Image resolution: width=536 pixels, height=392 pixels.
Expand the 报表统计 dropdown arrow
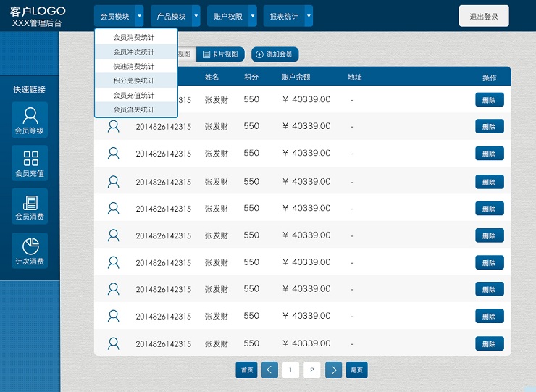[x=309, y=16]
